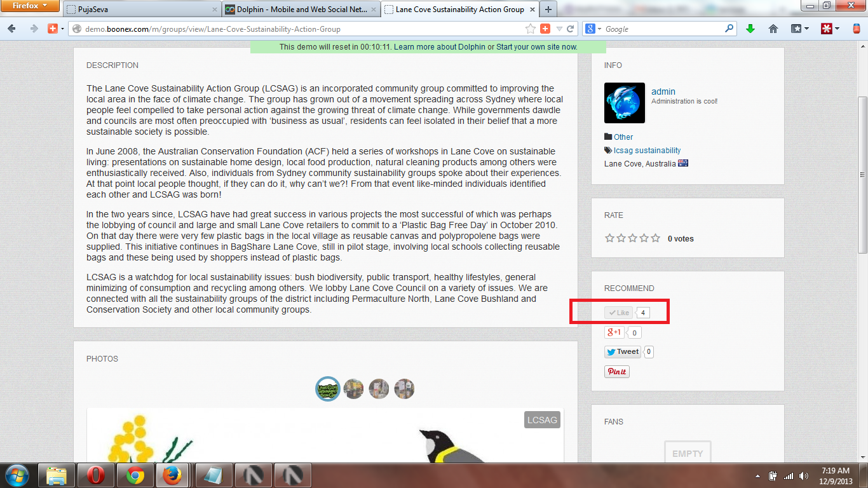Click the Google +1 button
Screen dimensions: 868x488
click(614, 332)
